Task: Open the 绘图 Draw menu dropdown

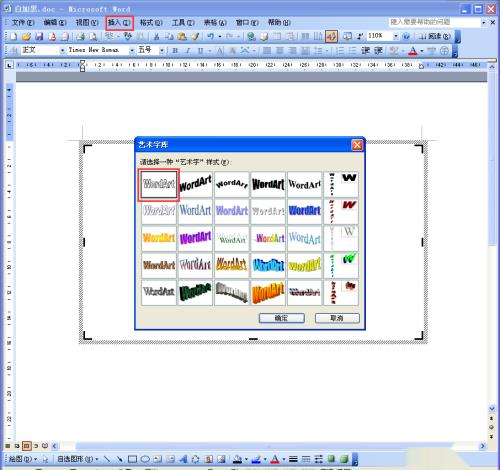Action: tap(22, 459)
